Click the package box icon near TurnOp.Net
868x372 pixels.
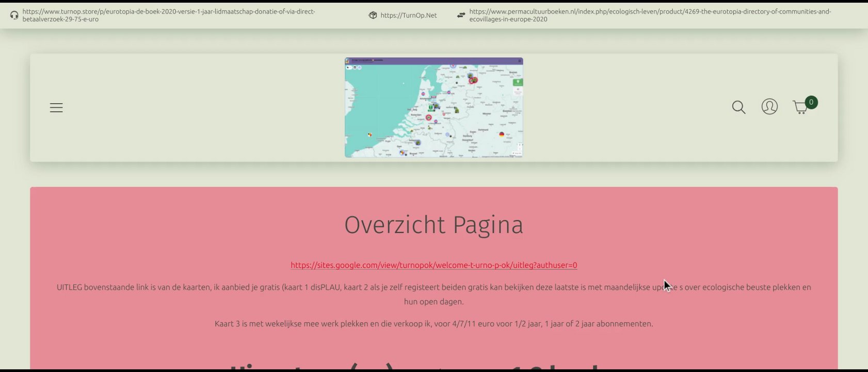373,15
